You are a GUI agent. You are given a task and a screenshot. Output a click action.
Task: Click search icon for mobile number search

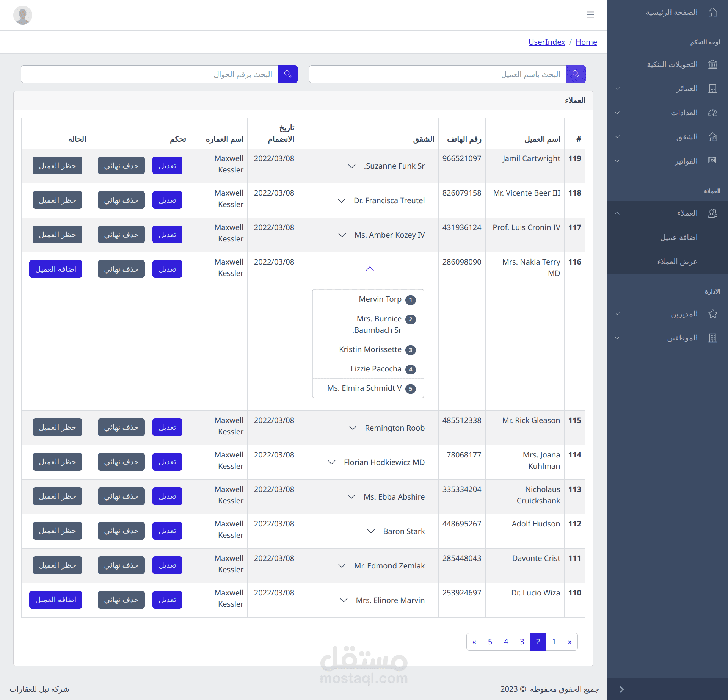coord(287,74)
